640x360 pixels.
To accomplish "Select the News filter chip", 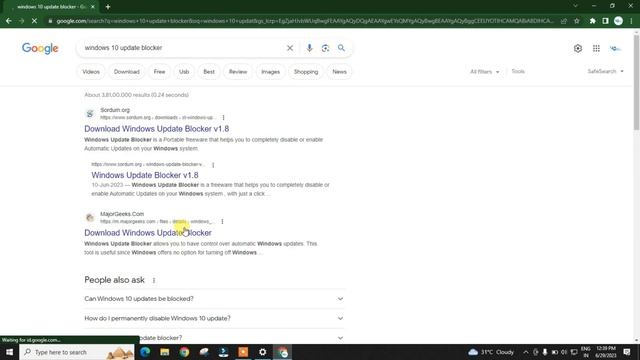I will (x=339, y=72).
